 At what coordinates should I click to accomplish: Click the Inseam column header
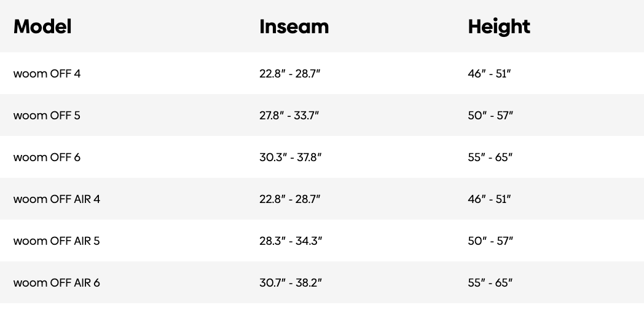click(x=294, y=26)
